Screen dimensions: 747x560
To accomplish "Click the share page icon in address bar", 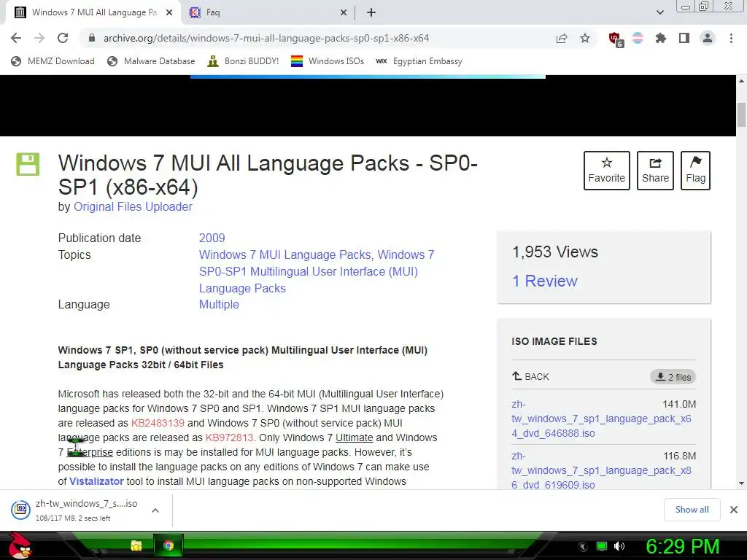I will click(562, 38).
